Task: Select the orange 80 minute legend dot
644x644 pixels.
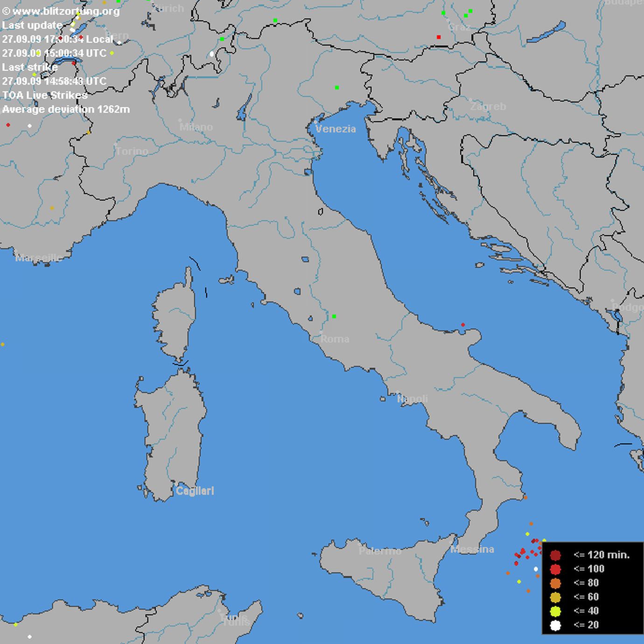Action: point(555,583)
